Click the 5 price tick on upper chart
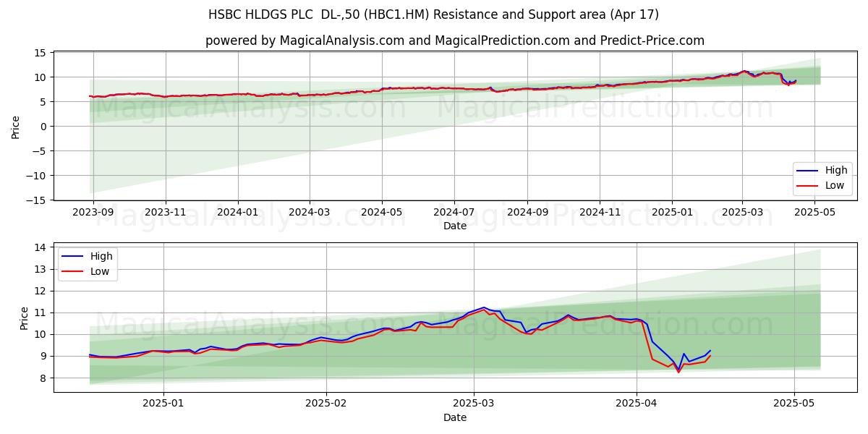The width and height of the screenshot is (868, 434). (x=44, y=102)
